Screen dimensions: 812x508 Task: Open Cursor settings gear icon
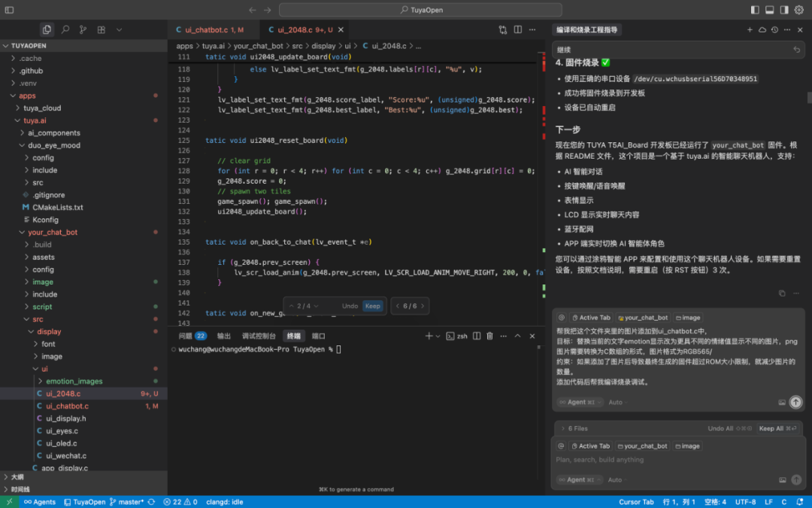tap(799, 10)
